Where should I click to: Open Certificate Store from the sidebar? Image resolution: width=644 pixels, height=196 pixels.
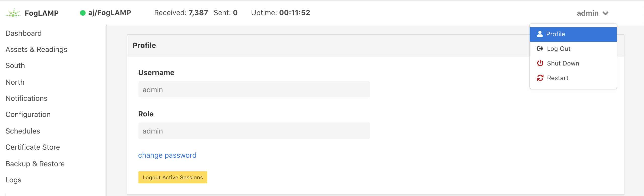tap(33, 147)
